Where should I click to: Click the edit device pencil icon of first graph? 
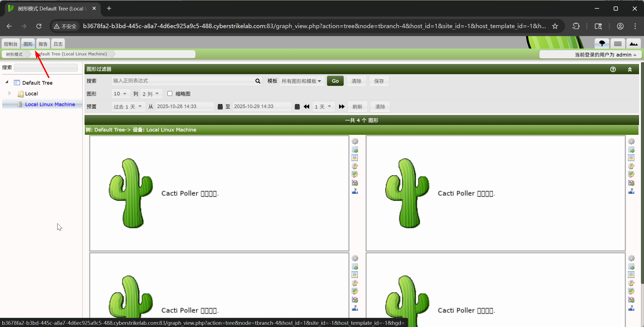click(355, 166)
